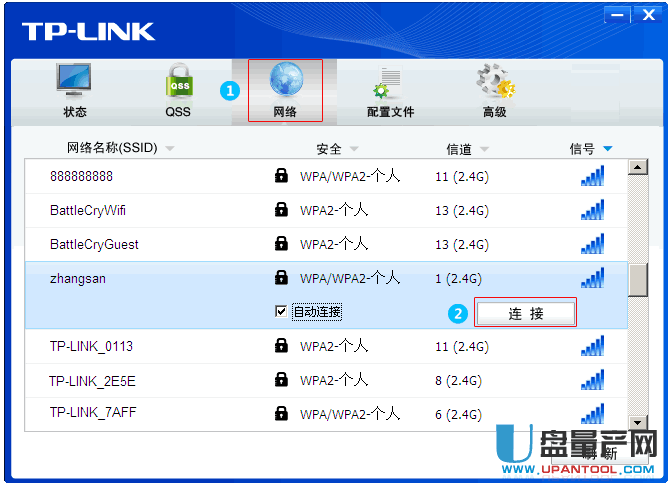
Task: Click lock icon of TP-LINK_2E5E row
Action: 281,379
